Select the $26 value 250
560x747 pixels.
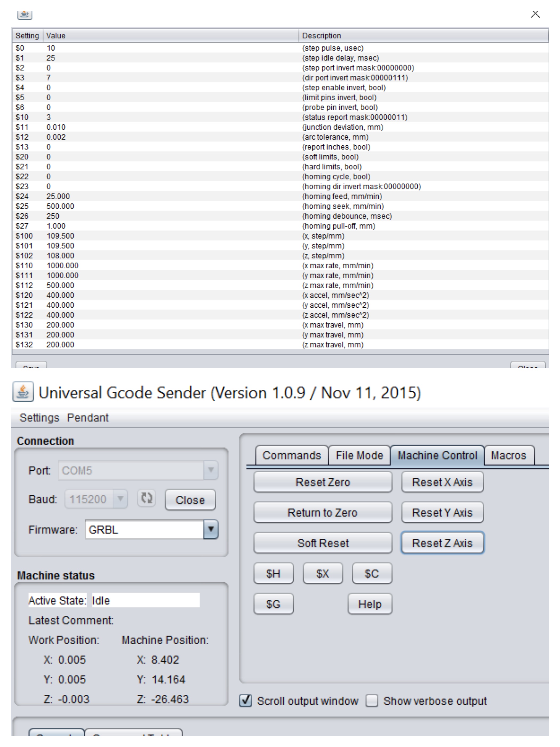[x=53, y=216]
